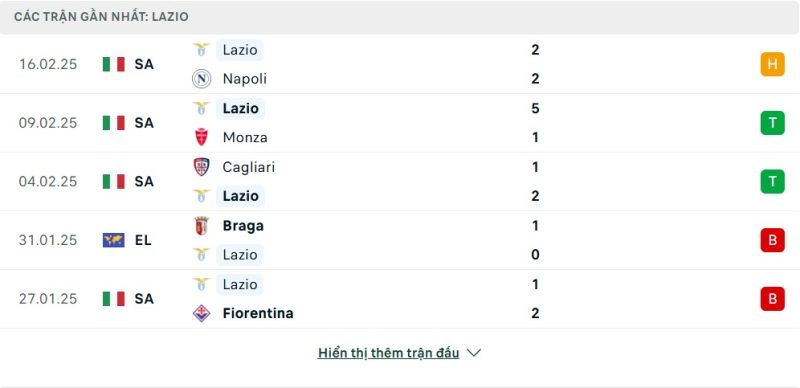Expand the chevron beside Hiển thị thêm trận đấu
This screenshot has height=388, width=800.
(473, 353)
